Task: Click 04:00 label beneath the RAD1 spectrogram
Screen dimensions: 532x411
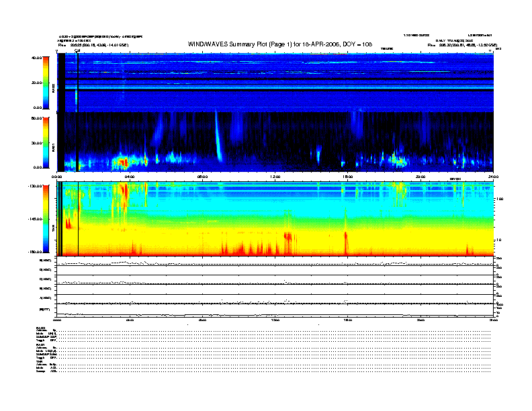Action: 130,177
